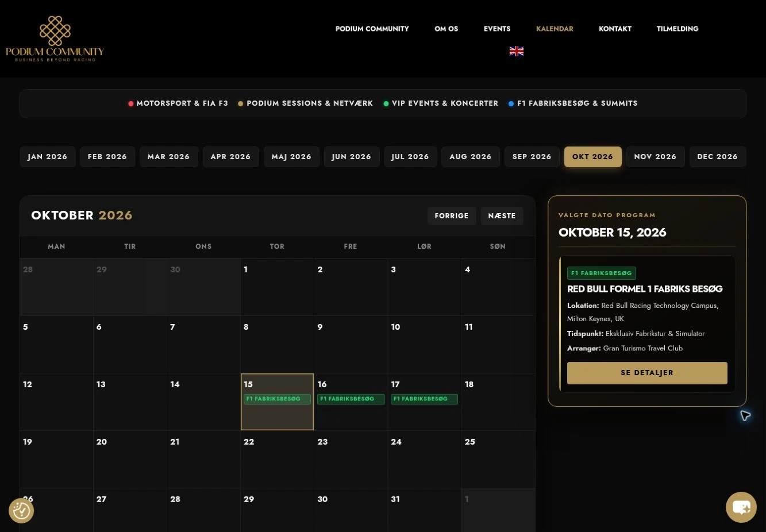Click the SØN weekday column header

click(x=498, y=246)
